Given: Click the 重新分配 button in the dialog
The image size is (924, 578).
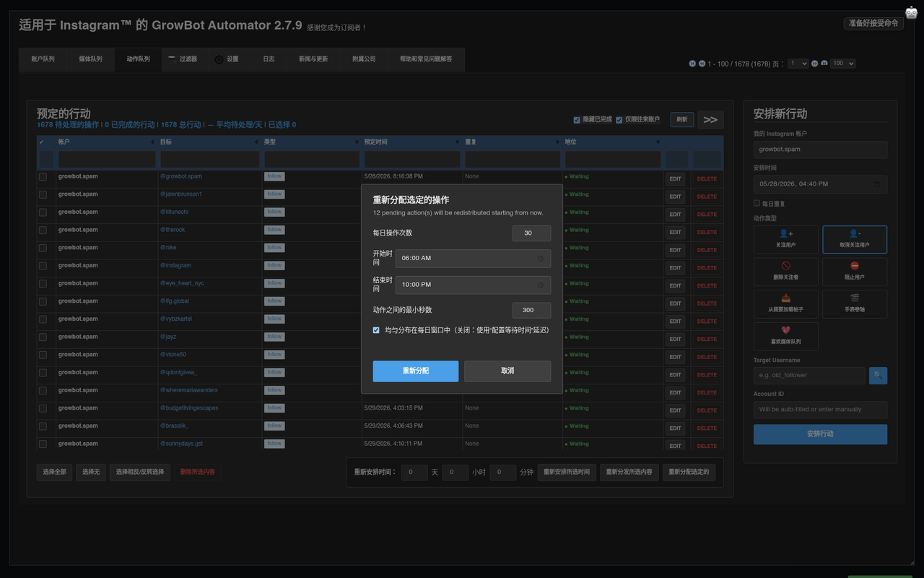Looking at the screenshot, I should tap(416, 371).
